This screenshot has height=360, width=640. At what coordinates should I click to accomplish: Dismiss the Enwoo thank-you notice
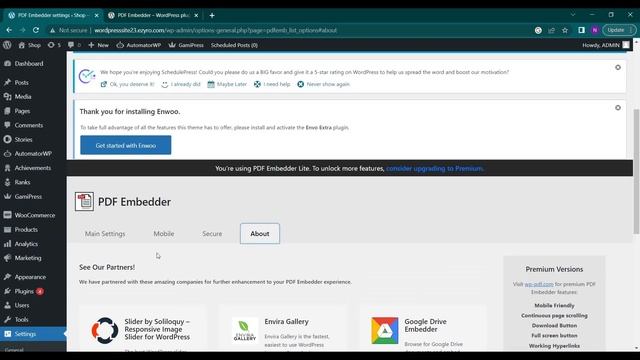(x=618, y=108)
